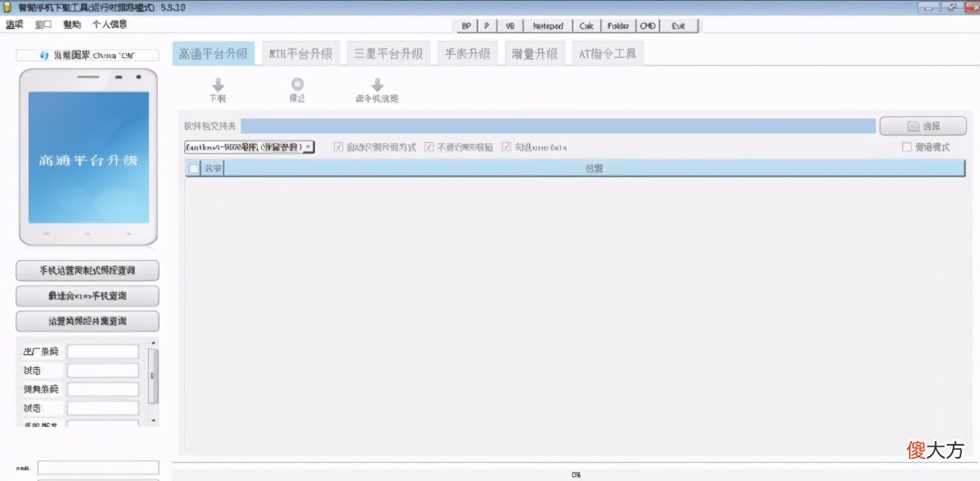
Task: Click the app icon in the title bar
Action: (x=7, y=7)
